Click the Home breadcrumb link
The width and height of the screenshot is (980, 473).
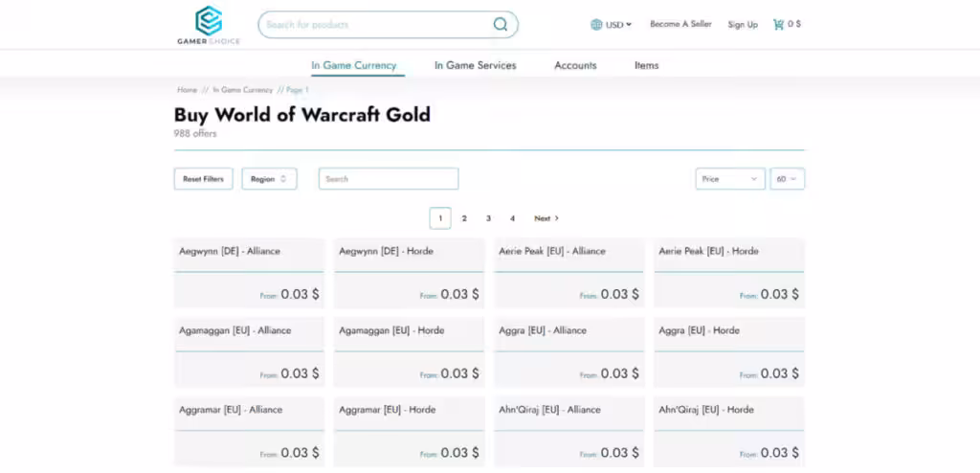click(x=187, y=90)
